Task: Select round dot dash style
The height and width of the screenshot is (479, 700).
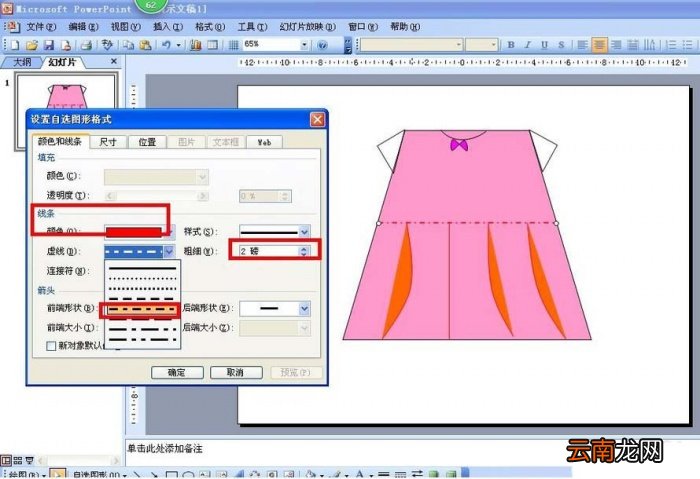Action: [x=142, y=279]
